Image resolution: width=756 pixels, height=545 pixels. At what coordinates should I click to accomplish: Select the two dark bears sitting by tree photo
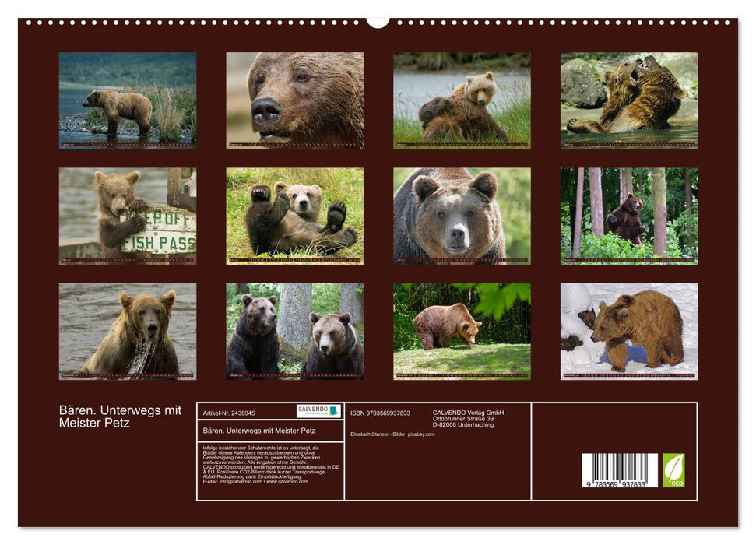(294, 332)
